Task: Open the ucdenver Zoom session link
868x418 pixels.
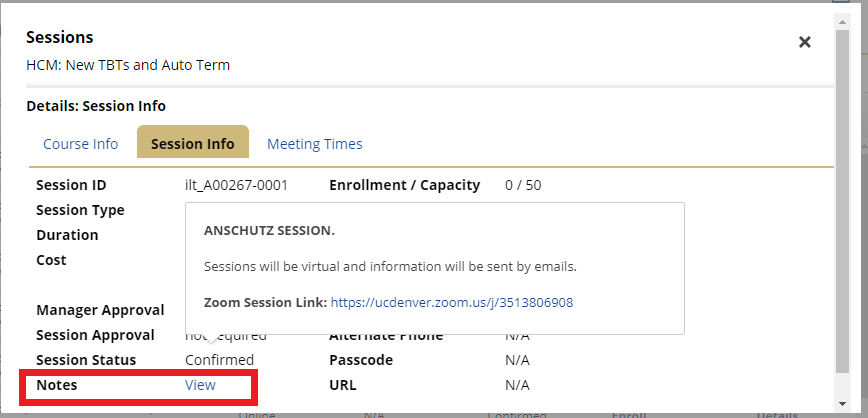Action: pos(451,302)
